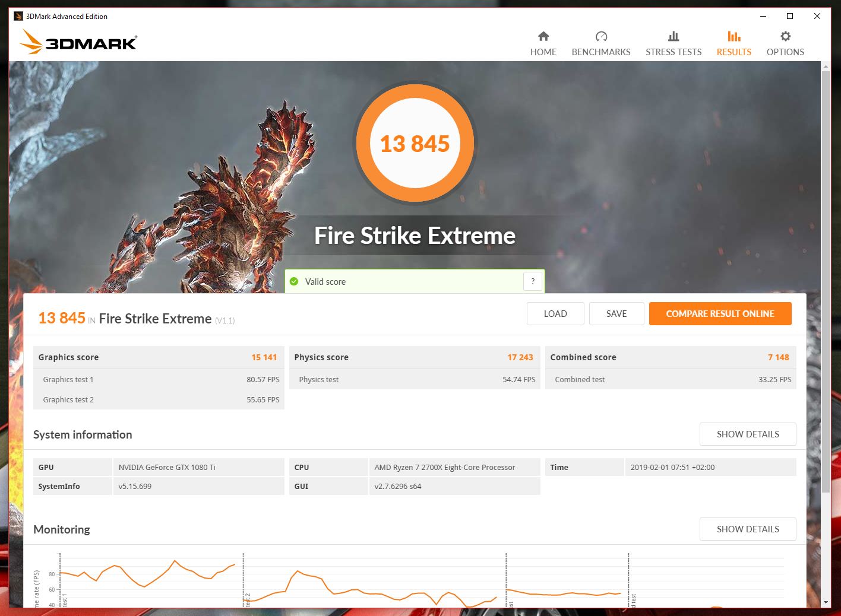Screen dimensions: 841x616
Task: Click SystemInfo version v5.15.699
Action: (x=135, y=486)
